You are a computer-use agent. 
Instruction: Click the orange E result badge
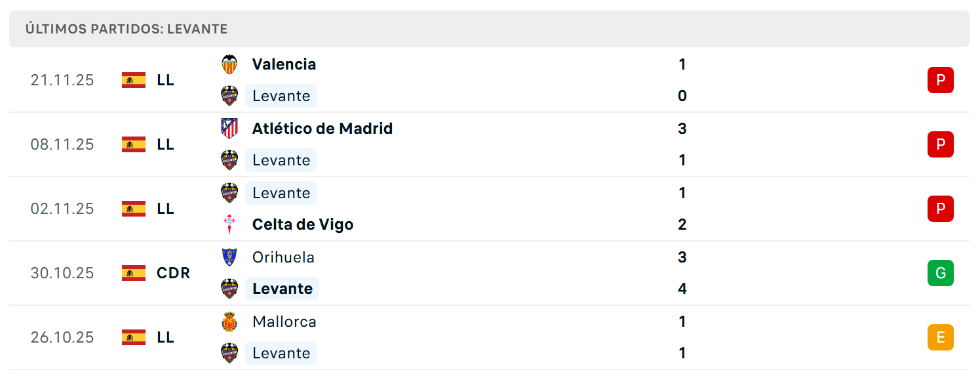pyautogui.click(x=940, y=337)
